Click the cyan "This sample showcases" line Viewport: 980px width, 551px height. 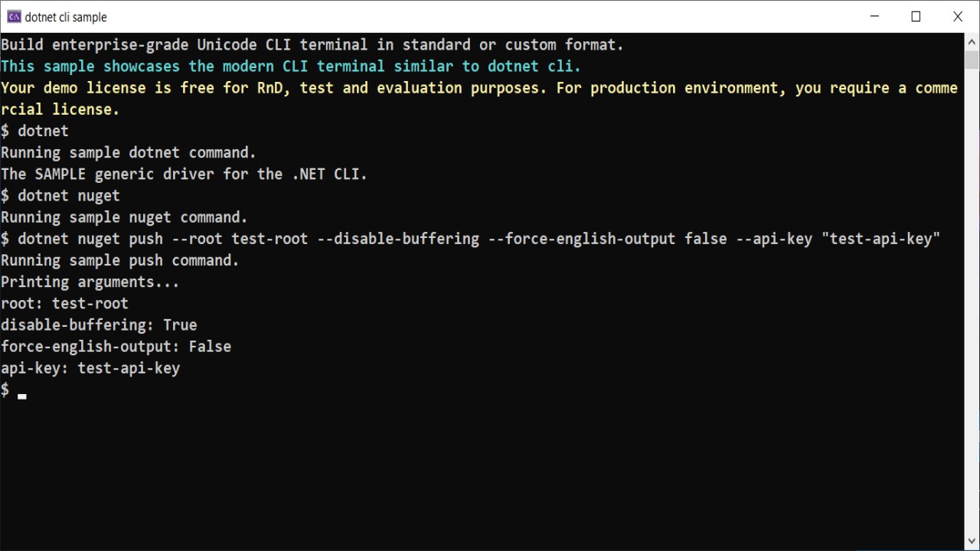point(291,67)
